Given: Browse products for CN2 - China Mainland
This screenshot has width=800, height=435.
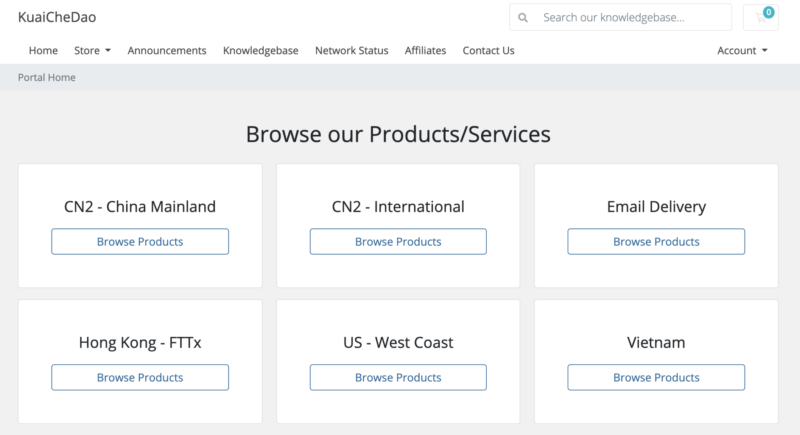Looking at the screenshot, I should pyautogui.click(x=140, y=241).
